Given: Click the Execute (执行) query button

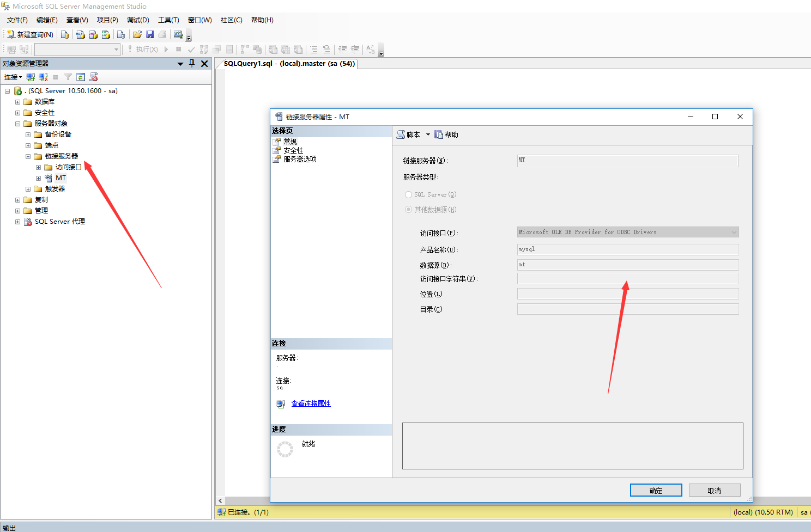Looking at the screenshot, I should 143,50.
